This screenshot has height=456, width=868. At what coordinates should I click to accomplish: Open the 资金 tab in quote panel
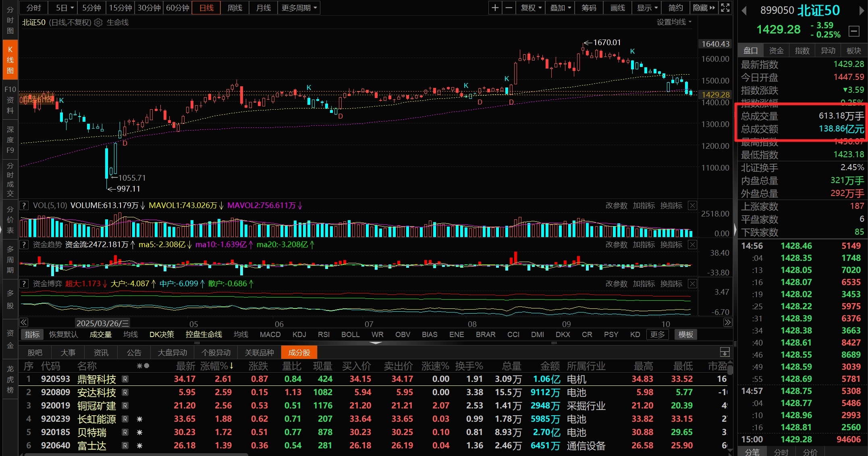[x=776, y=50]
